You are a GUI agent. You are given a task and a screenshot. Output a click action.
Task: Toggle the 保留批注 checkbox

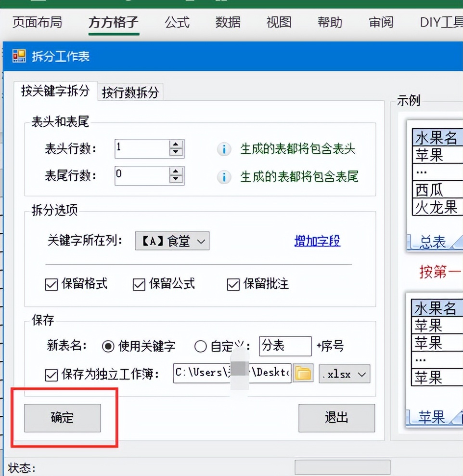(233, 284)
